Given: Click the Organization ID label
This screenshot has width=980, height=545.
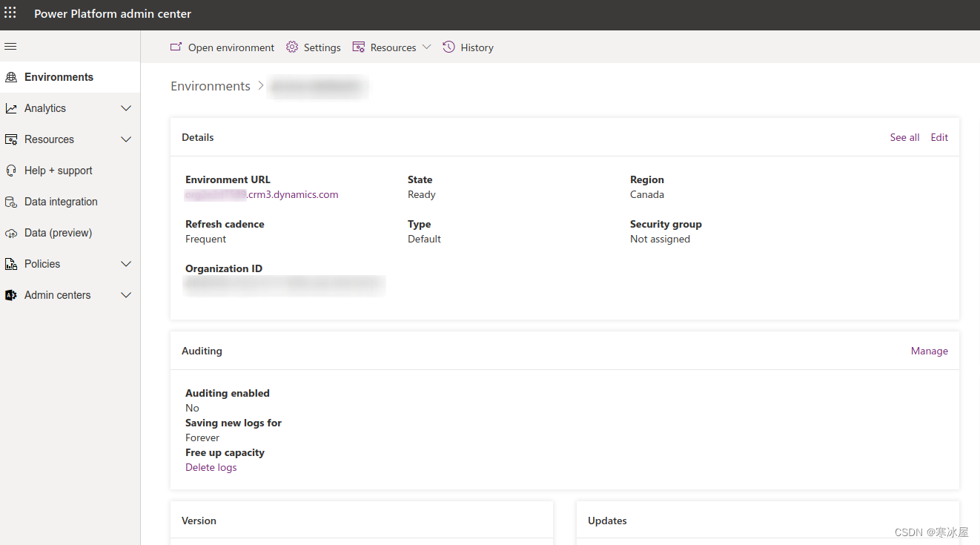Looking at the screenshot, I should point(224,268).
